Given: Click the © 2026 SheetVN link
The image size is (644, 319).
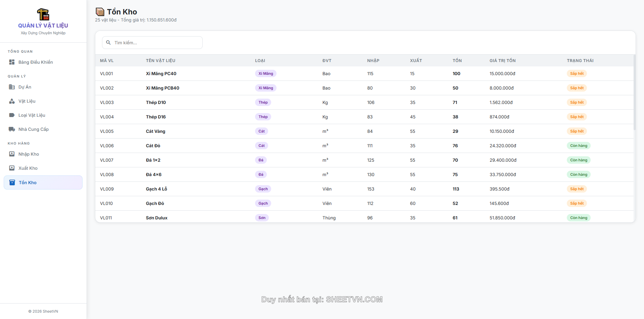Looking at the screenshot, I should point(43,311).
